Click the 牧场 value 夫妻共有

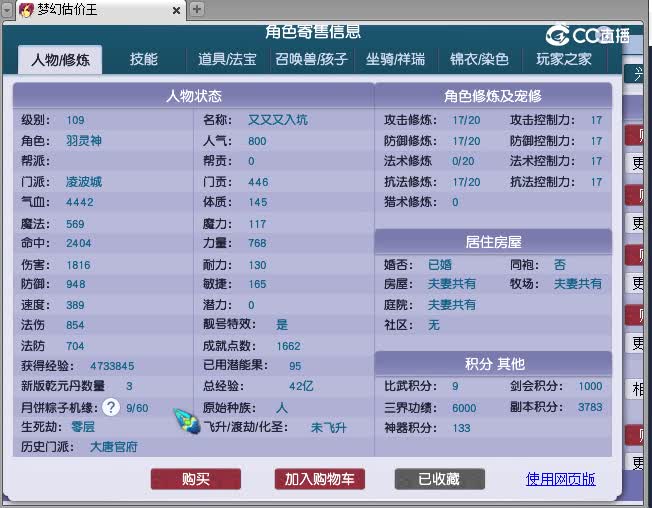578,284
